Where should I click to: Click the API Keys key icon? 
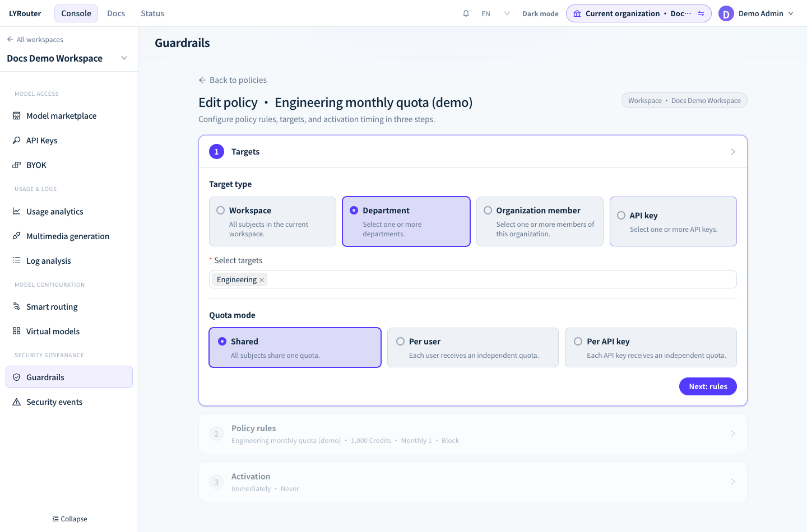pos(17,141)
